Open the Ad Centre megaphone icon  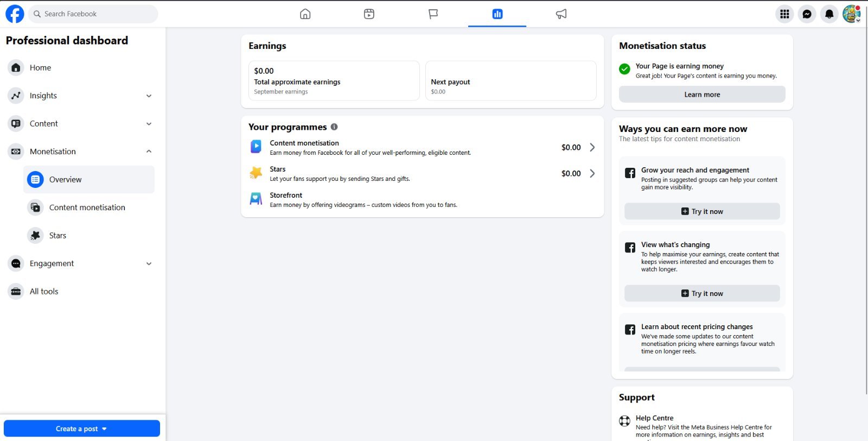coord(561,14)
